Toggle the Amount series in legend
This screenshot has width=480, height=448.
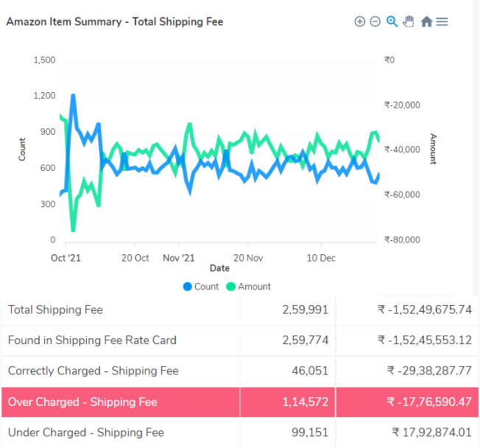click(x=249, y=287)
